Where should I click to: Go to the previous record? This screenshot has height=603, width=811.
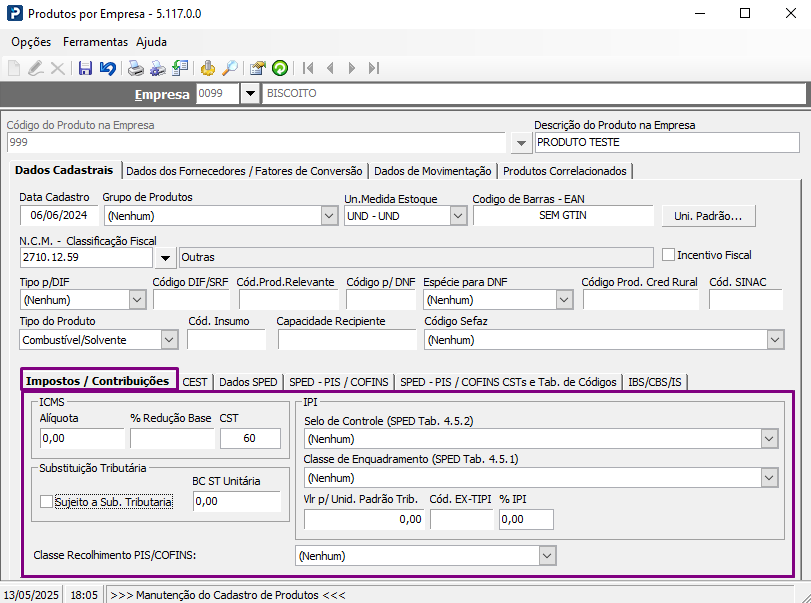pyautogui.click(x=330, y=68)
